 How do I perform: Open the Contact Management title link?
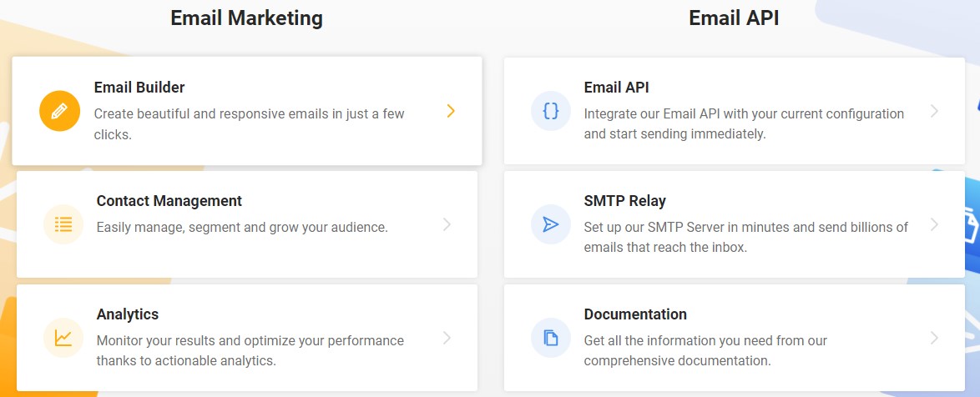[169, 201]
